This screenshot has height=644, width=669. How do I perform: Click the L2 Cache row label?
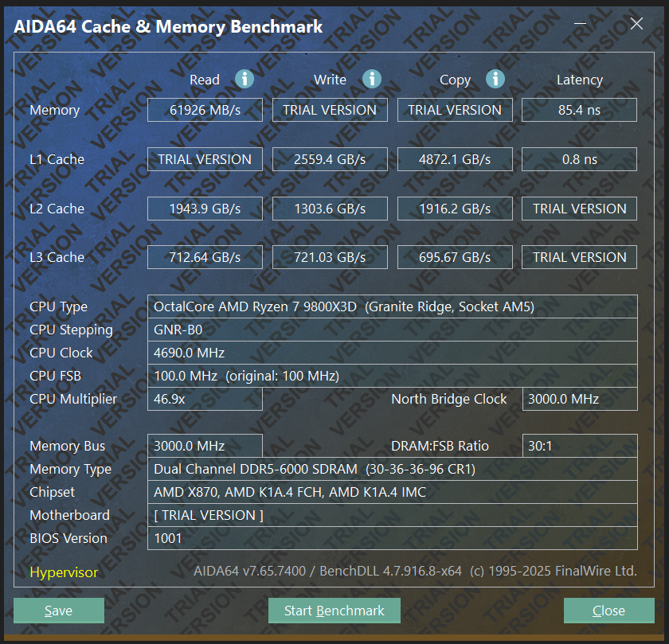(x=57, y=209)
